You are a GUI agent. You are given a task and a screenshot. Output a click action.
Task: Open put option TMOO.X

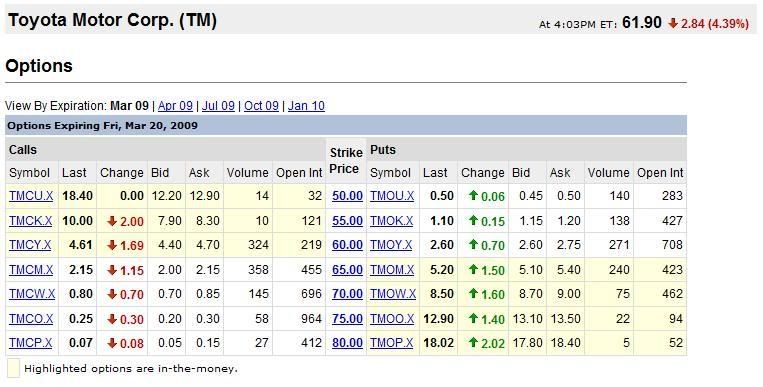click(392, 319)
